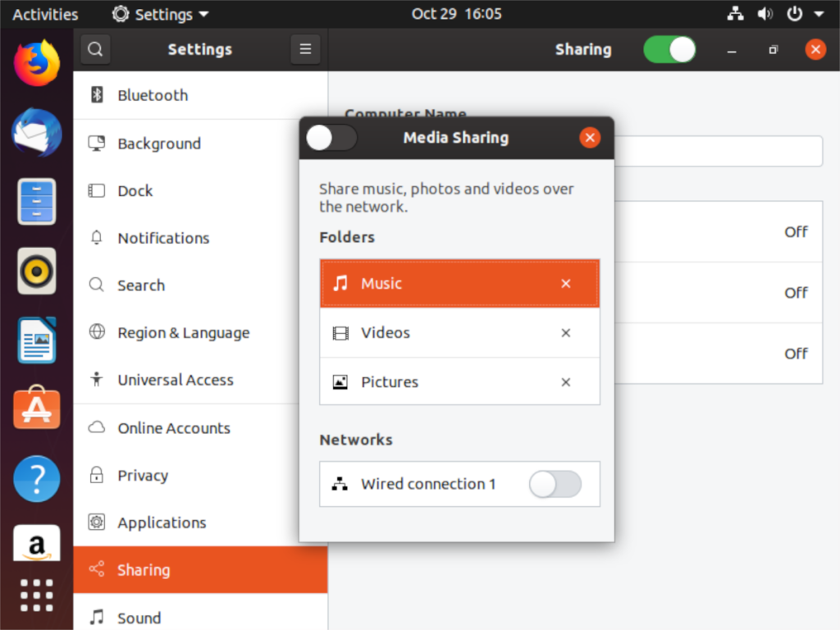Click the volume icon in top bar
This screenshot has height=630, width=840.
pyautogui.click(x=765, y=13)
